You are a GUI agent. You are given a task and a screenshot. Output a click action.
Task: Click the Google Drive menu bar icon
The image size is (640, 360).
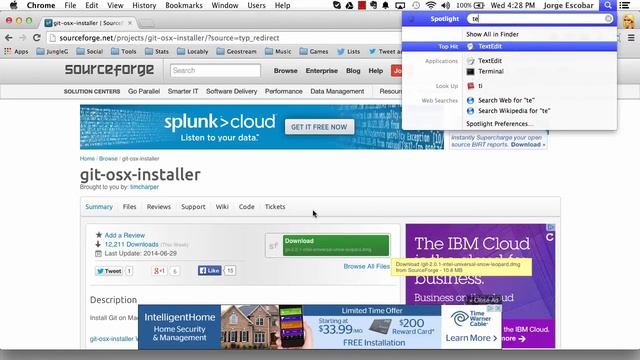pyautogui.click(x=349, y=5)
